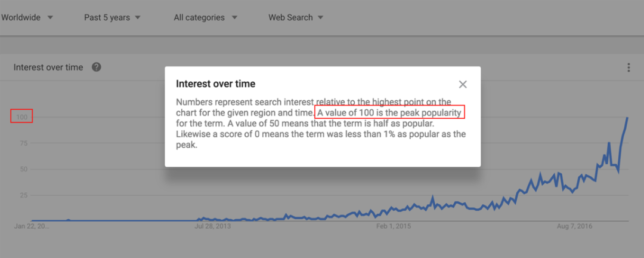This screenshot has height=258, width=644.
Task: Select the Feb 1, 2015 date label
Action: 394,226
